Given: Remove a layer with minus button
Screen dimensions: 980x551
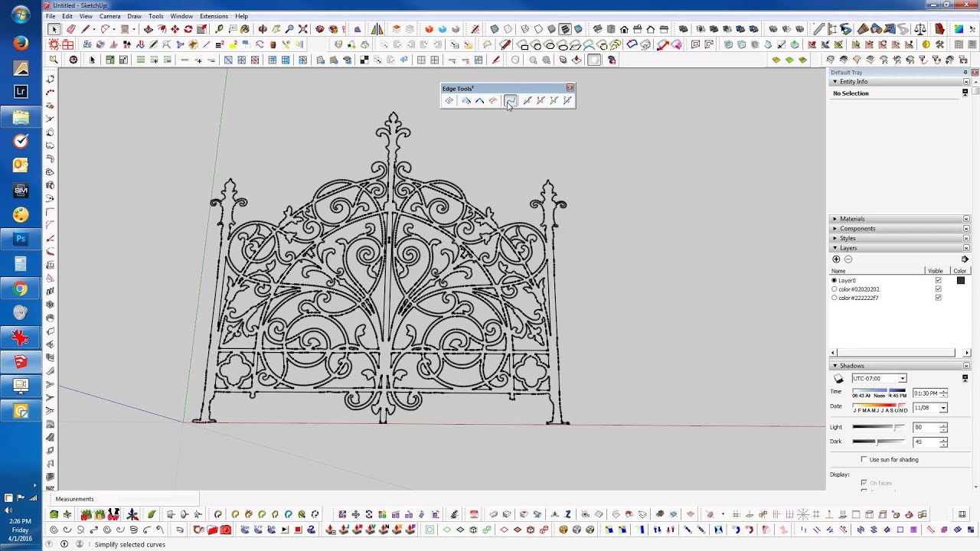Looking at the screenshot, I should click(x=848, y=259).
